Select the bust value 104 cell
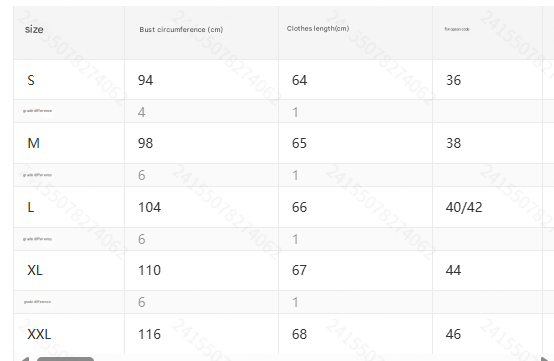 (201, 207)
